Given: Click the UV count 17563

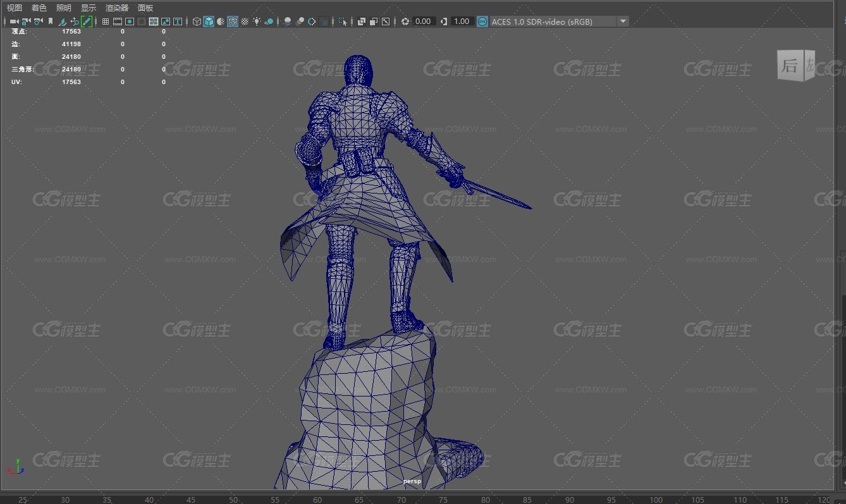Looking at the screenshot, I should point(71,82).
